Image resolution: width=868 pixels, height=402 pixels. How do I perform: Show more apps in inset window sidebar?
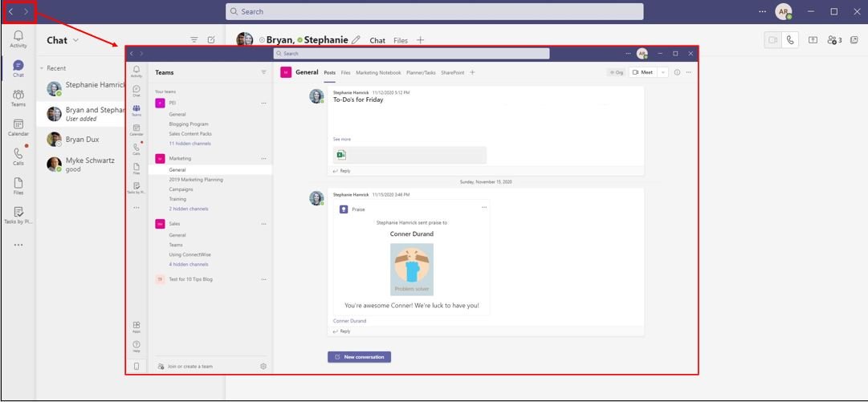click(x=137, y=208)
